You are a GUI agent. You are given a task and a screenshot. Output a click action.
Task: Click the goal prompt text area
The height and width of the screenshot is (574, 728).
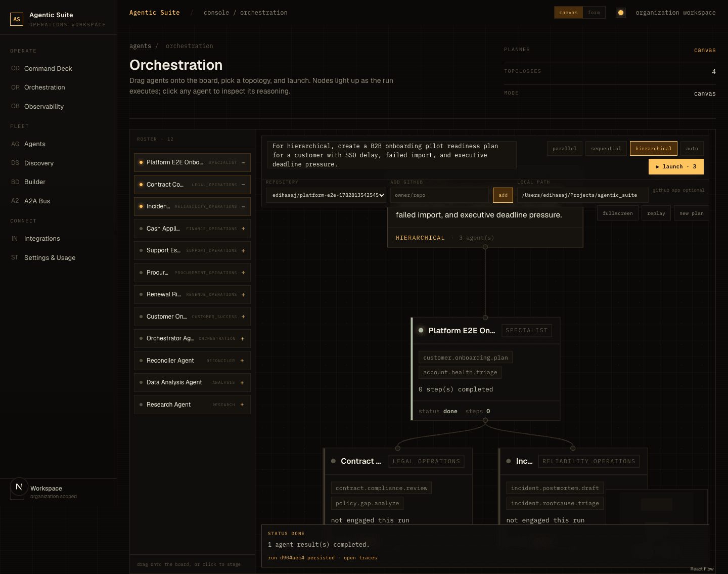(x=391, y=155)
